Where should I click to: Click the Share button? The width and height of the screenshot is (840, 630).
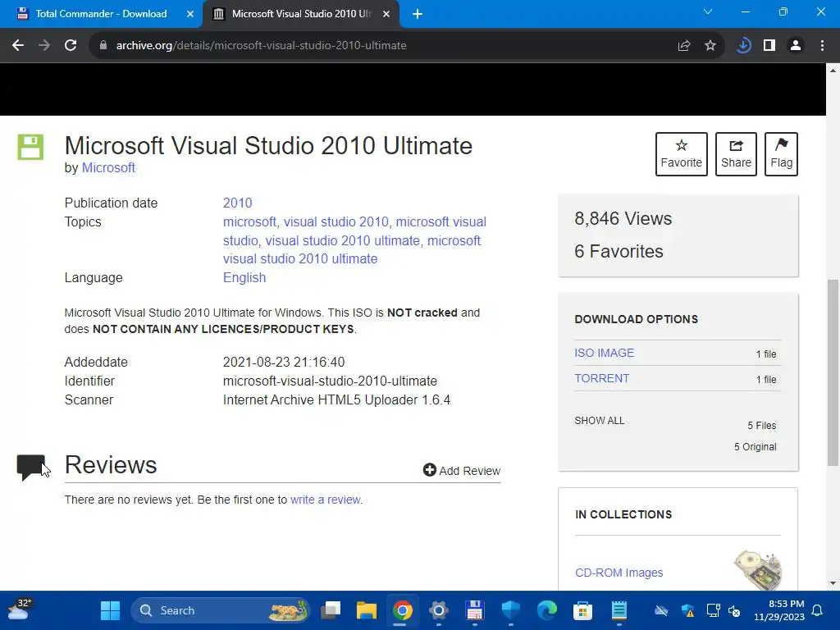[x=736, y=154]
